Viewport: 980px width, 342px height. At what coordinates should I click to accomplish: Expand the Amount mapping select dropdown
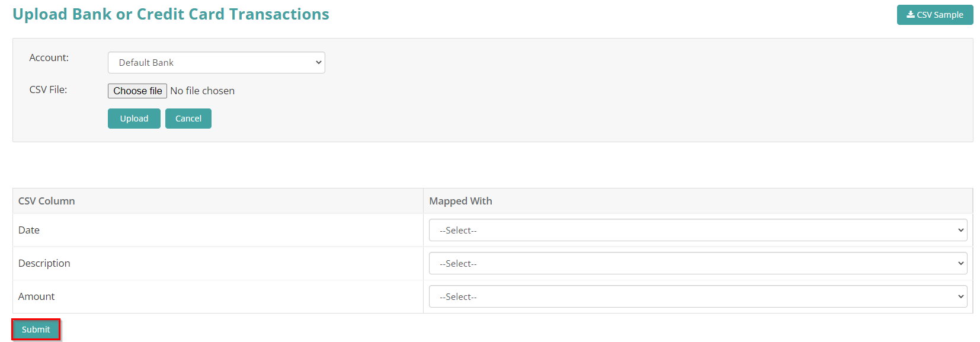coord(698,296)
